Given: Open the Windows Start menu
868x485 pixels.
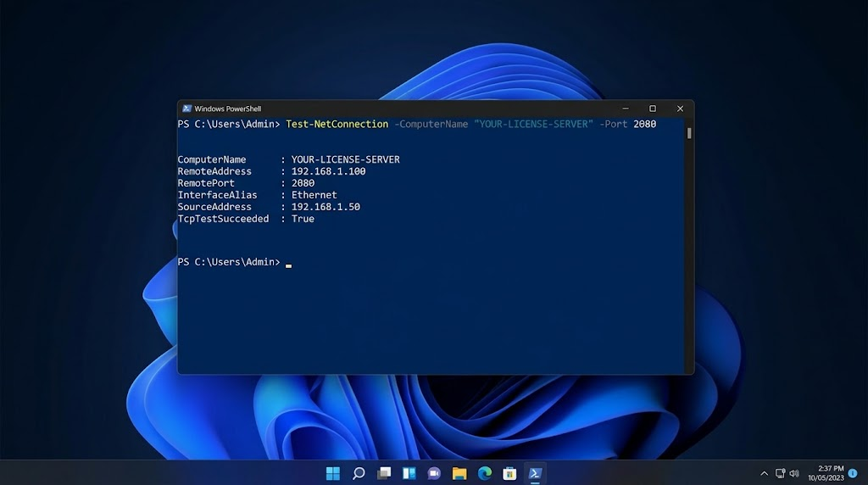Looking at the screenshot, I should pos(332,473).
